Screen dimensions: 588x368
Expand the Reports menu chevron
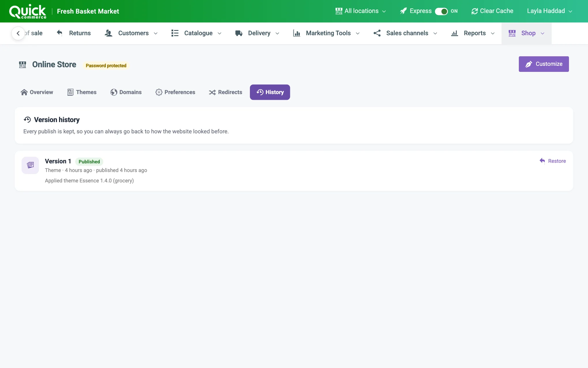(493, 33)
